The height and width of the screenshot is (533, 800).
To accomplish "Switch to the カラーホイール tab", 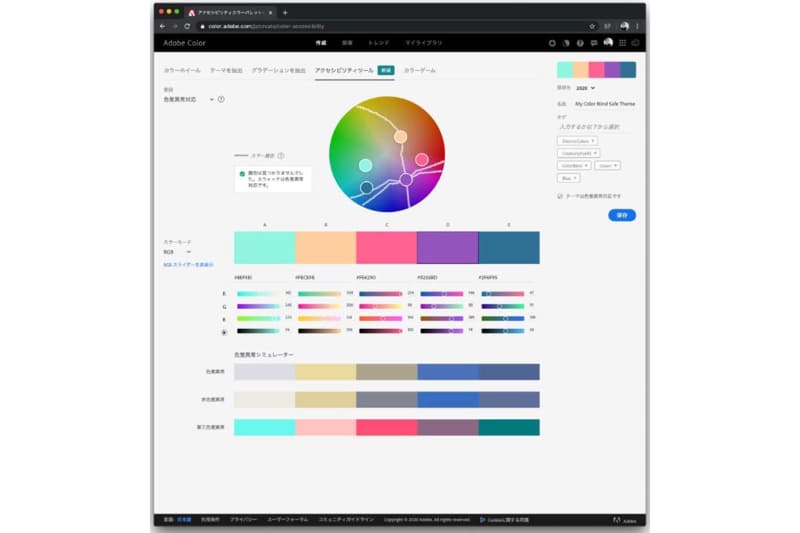I will [182, 70].
